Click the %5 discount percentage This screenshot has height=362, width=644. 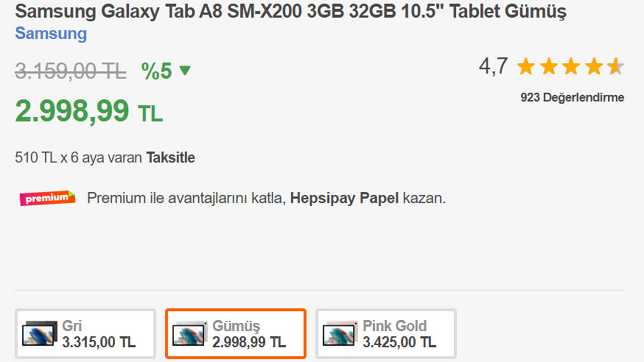(x=156, y=71)
